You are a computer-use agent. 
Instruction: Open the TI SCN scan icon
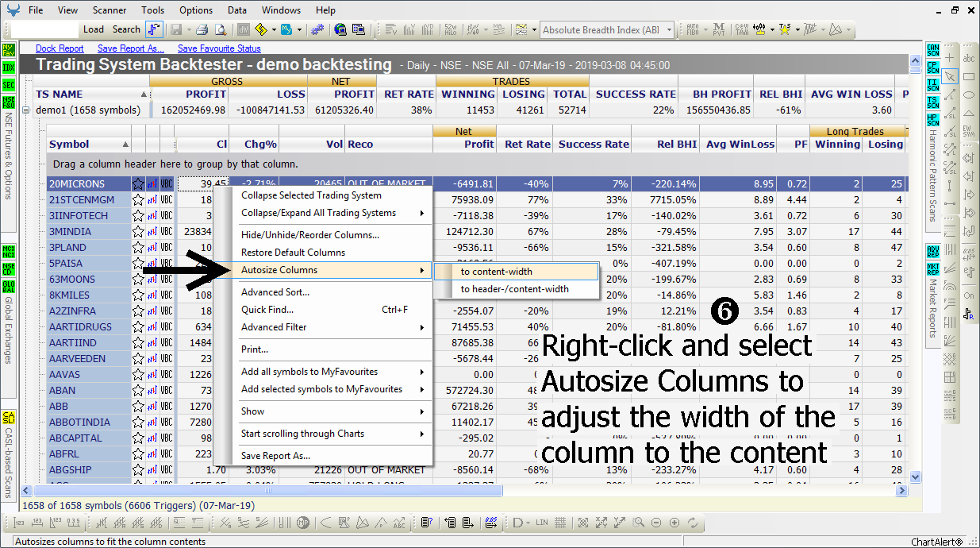coord(933,85)
